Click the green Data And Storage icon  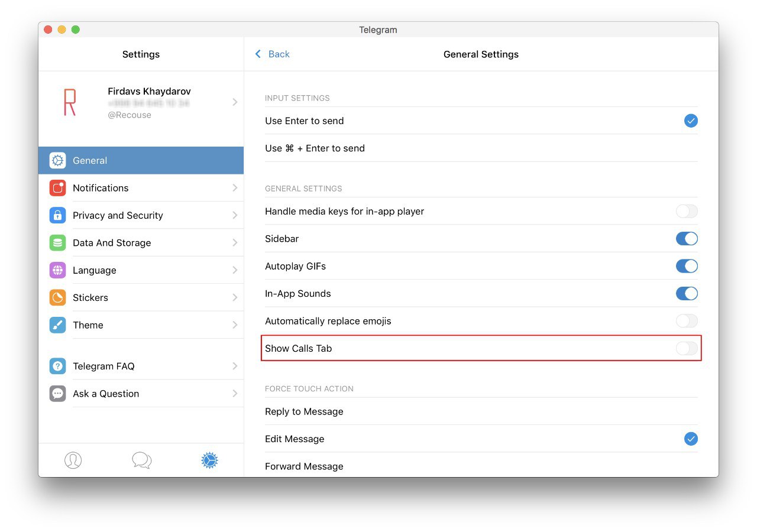coord(57,242)
